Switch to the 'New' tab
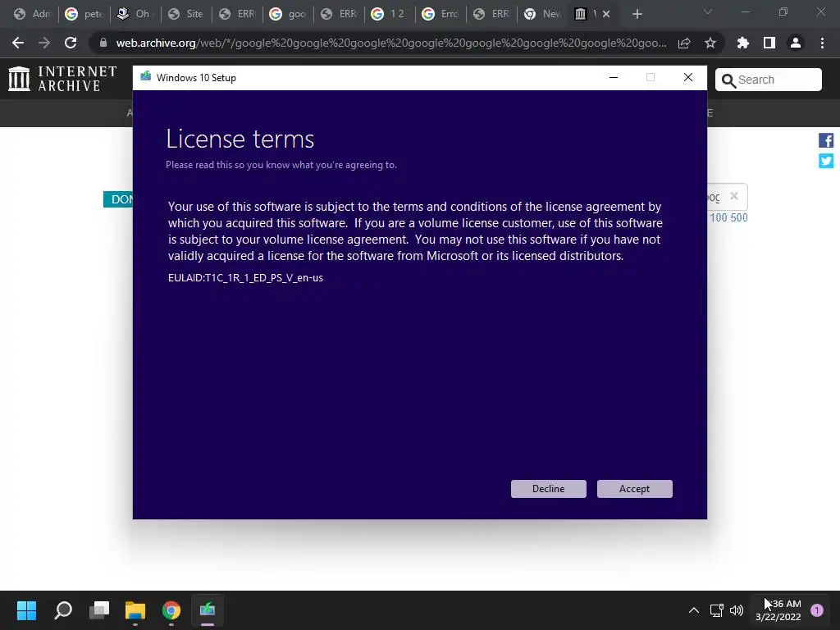 542,14
